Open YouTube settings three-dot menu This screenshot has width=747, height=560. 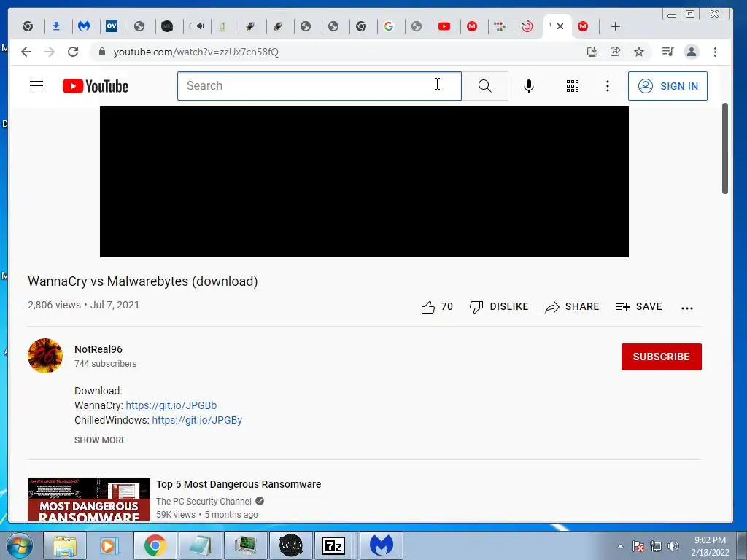607,86
